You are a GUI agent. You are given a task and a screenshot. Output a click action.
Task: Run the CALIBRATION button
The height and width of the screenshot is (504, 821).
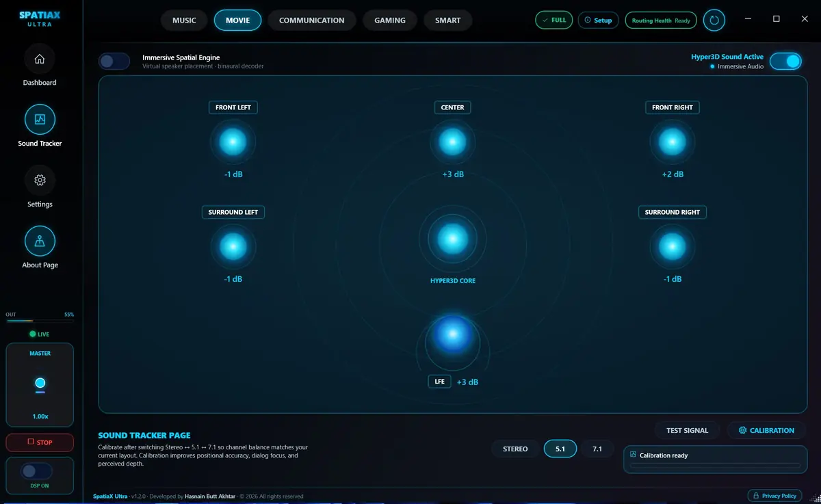766,430
